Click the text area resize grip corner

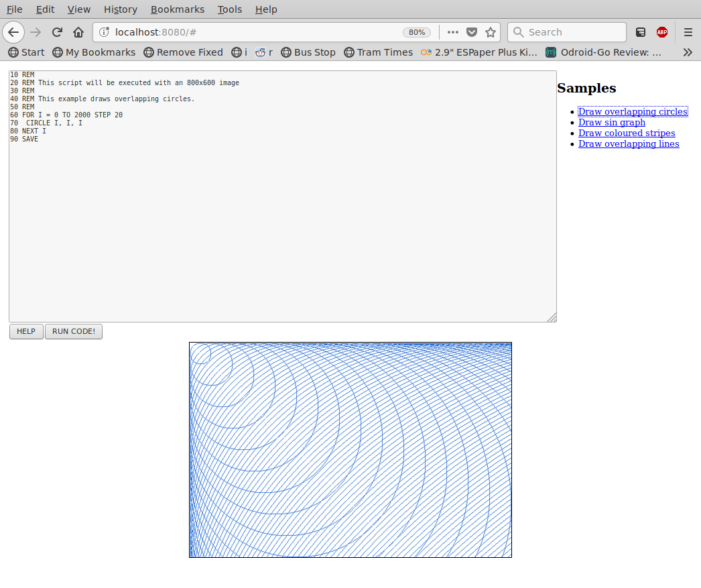[x=552, y=318]
